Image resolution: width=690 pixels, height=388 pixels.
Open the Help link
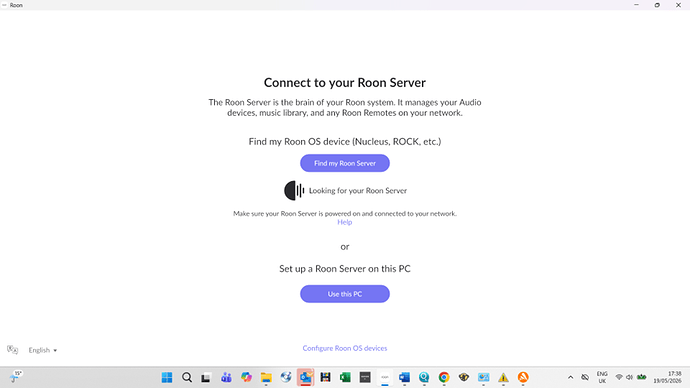(345, 222)
